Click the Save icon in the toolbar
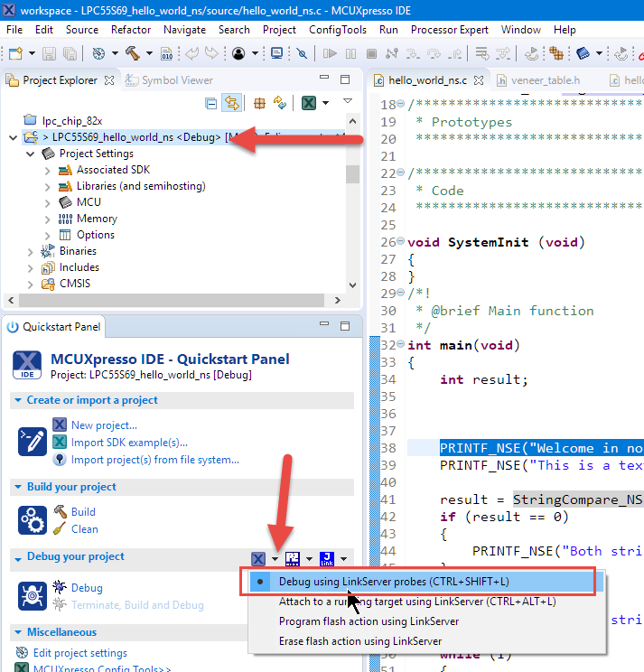This screenshot has height=672, width=644. point(48,53)
